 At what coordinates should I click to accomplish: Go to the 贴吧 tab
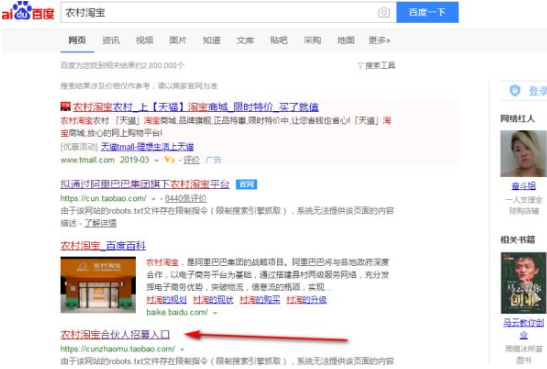[x=279, y=40]
